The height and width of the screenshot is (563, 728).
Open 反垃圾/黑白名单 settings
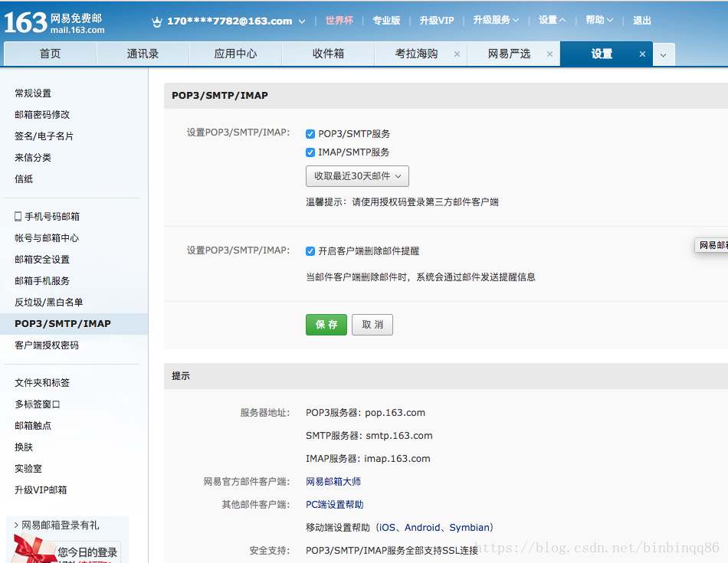click(x=49, y=302)
